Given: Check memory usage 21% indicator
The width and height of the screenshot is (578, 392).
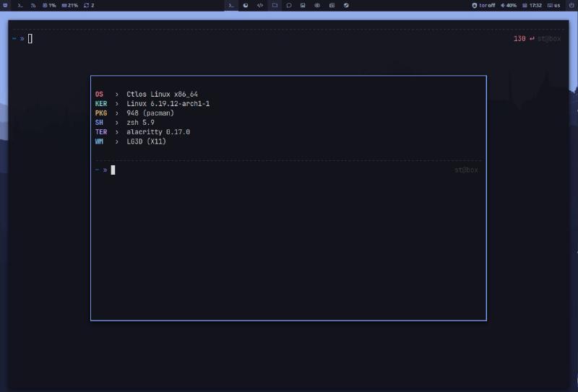Looking at the screenshot, I should pyautogui.click(x=69, y=5).
